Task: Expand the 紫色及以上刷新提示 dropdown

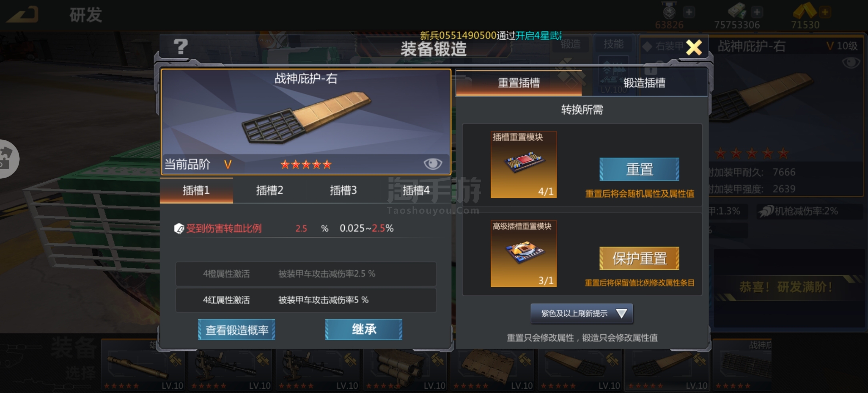Action: (x=582, y=313)
